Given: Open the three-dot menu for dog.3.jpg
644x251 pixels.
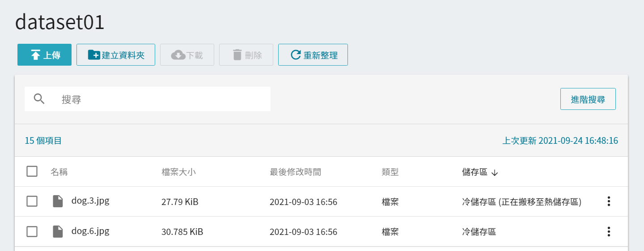Looking at the screenshot, I should point(608,201).
